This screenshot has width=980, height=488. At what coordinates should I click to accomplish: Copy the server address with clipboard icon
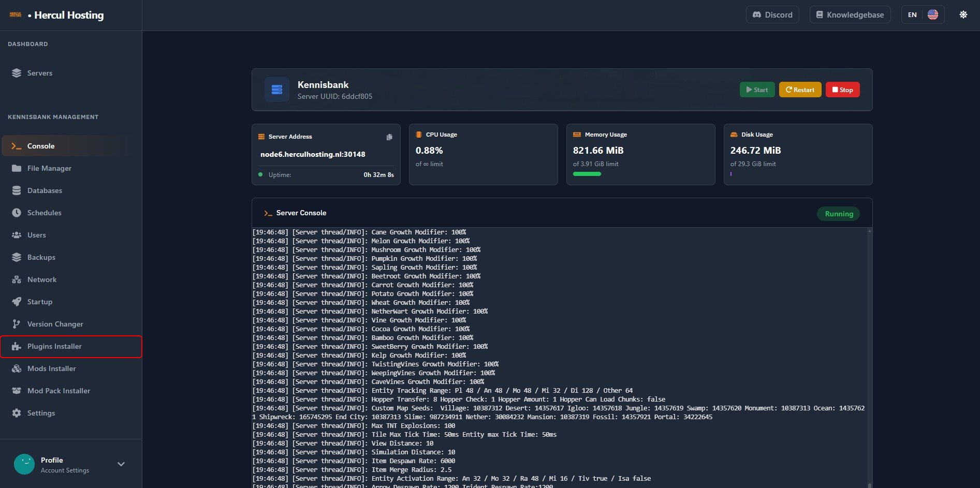tap(389, 137)
